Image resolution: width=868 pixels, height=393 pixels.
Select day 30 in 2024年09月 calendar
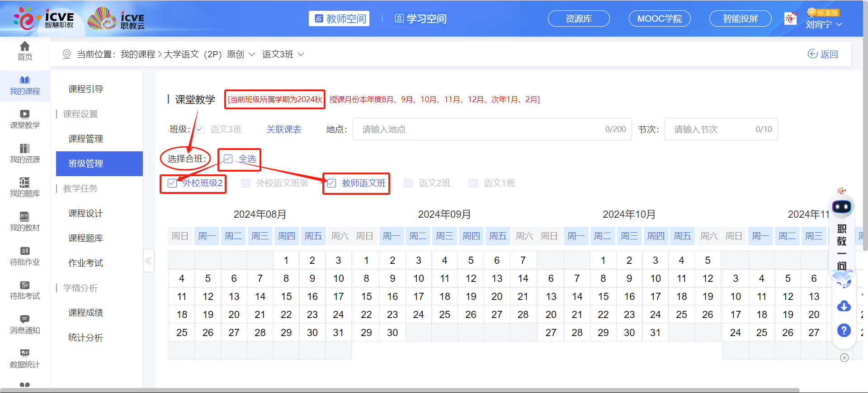click(392, 332)
